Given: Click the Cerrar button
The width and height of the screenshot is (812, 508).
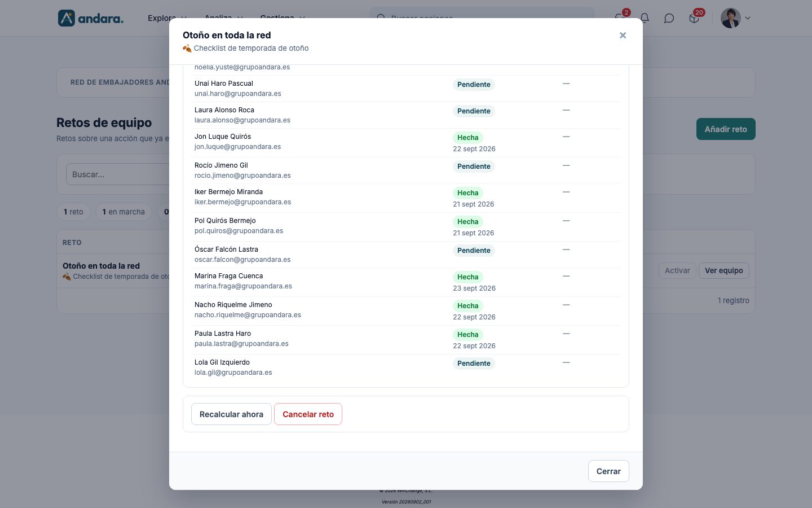Looking at the screenshot, I should click(x=608, y=471).
